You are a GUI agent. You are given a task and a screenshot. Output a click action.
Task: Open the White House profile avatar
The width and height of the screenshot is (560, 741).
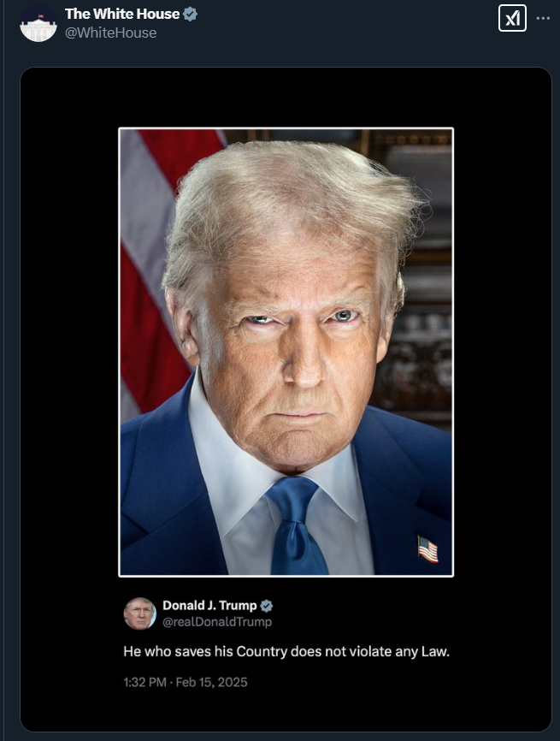[x=38, y=23]
